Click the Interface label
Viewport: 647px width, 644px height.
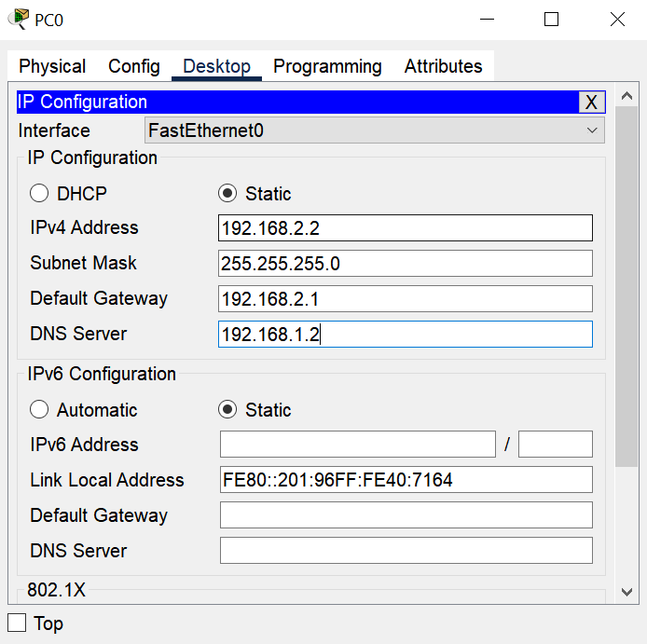(x=54, y=130)
